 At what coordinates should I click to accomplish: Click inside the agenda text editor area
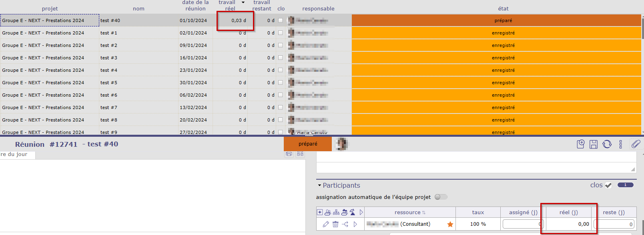[152, 195]
